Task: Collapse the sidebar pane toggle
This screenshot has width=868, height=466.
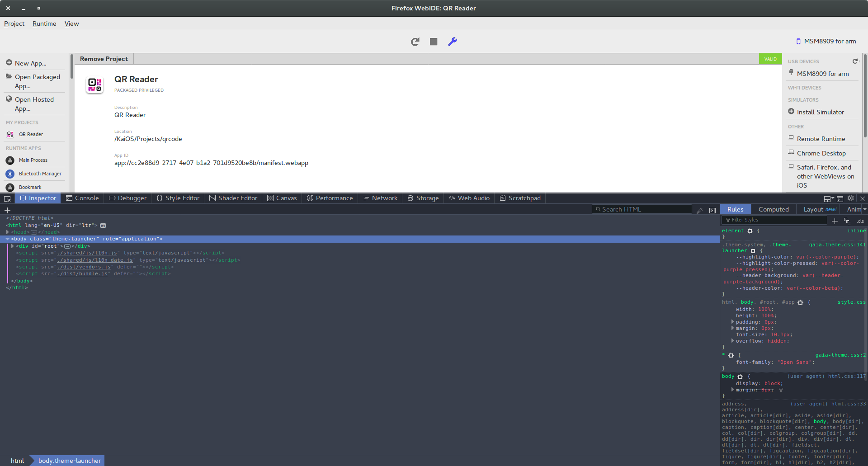Action: (x=712, y=210)
